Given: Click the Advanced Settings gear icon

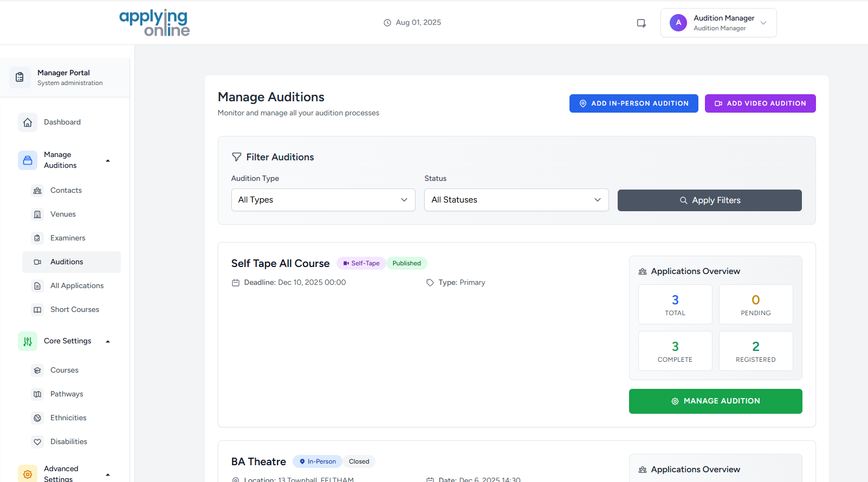Looking at the screenshot, I should tap(28, 474).
